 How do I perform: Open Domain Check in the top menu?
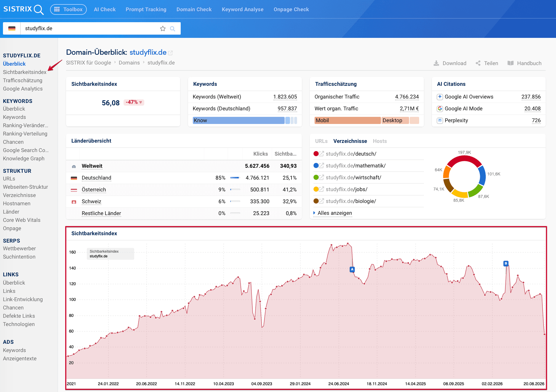point(194,9)
